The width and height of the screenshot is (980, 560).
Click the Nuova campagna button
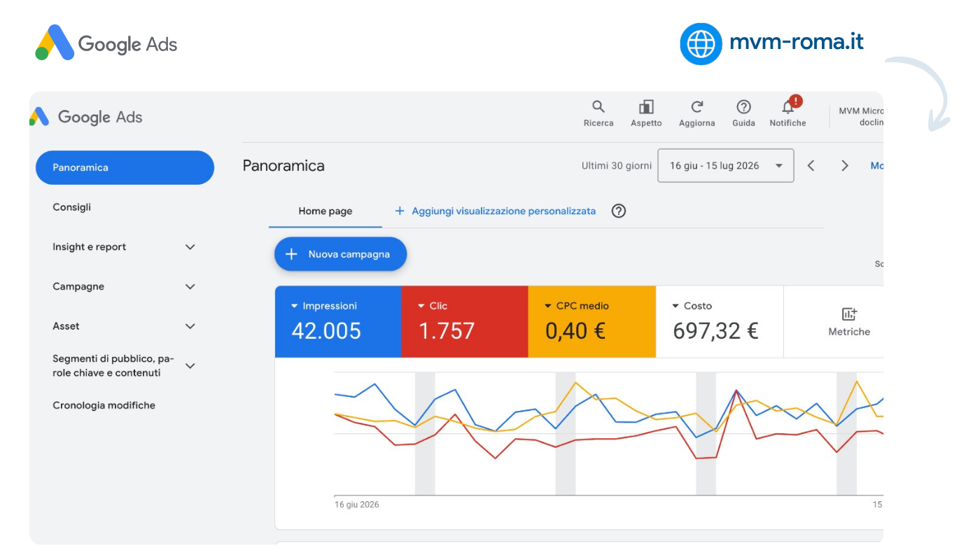tap(340, 254)
